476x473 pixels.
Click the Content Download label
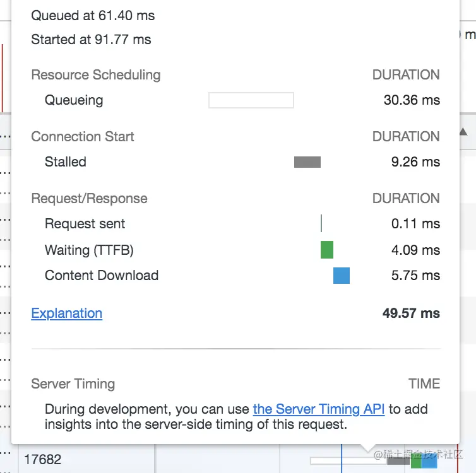pyautogui.click(x=101, y=276)
